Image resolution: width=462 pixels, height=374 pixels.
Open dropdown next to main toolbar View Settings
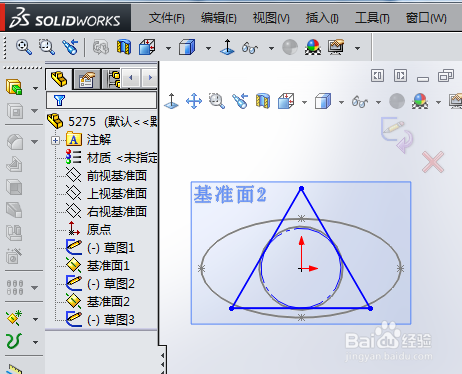357,48
